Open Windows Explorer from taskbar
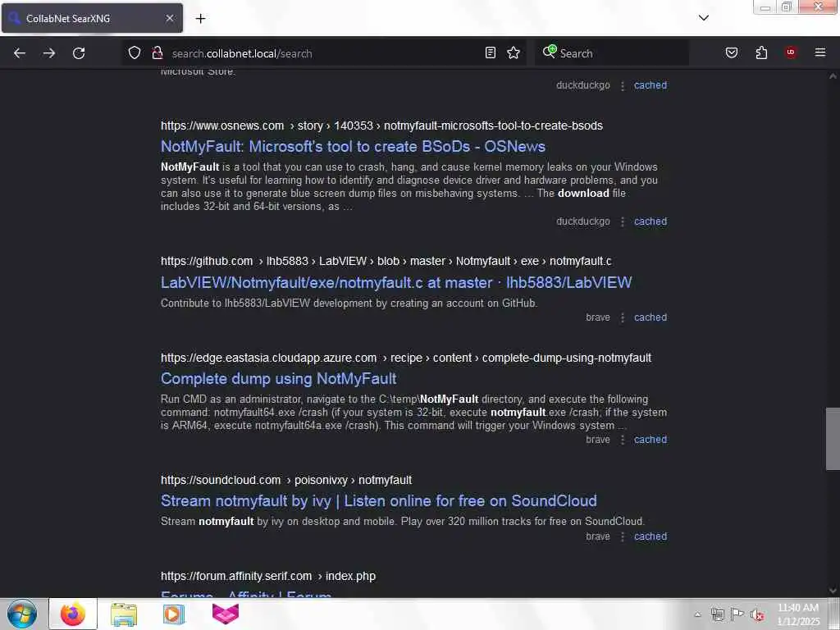 click(124, 614)
